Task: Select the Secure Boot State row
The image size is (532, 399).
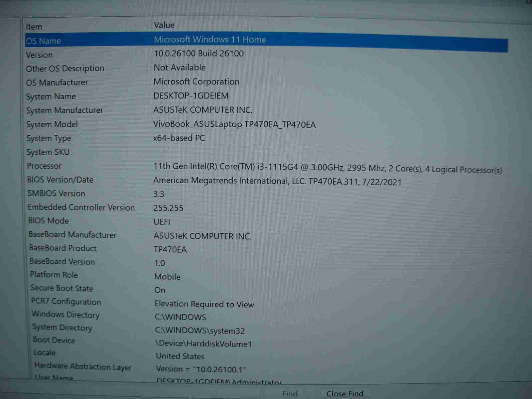Action: click(x=62, y=288)
